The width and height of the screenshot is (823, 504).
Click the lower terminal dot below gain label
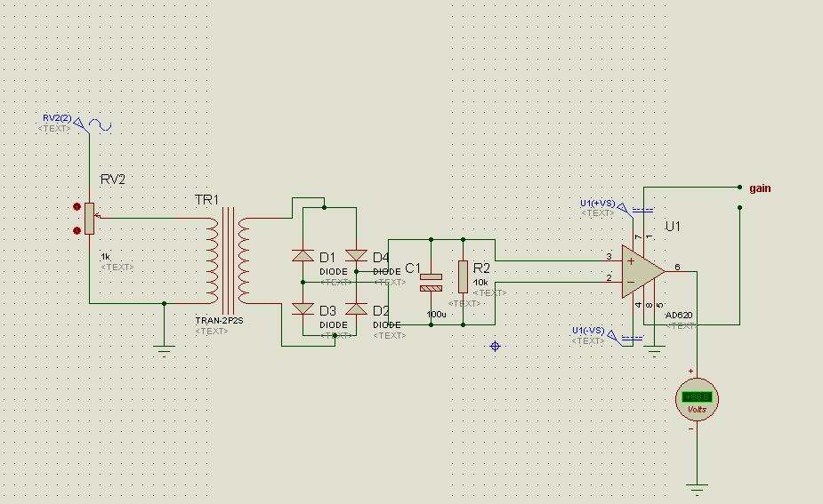coord(739,208)
